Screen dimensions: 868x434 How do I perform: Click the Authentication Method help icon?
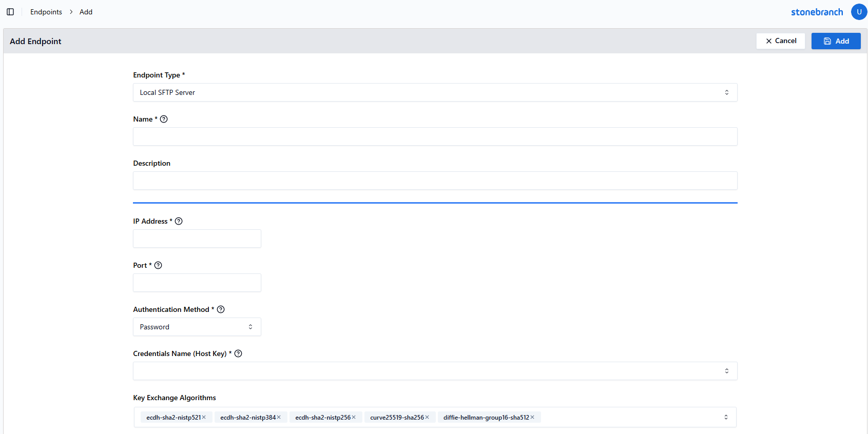point(221,309)
